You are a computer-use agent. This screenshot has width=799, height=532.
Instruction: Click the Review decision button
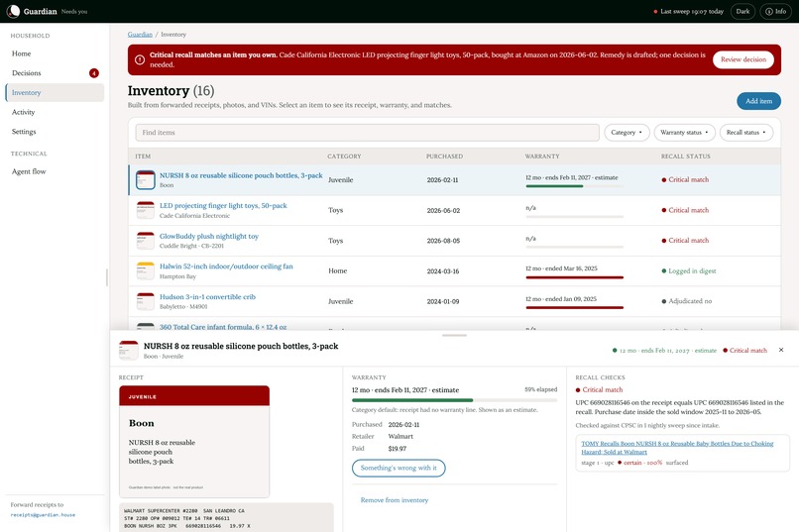point(742,59)
